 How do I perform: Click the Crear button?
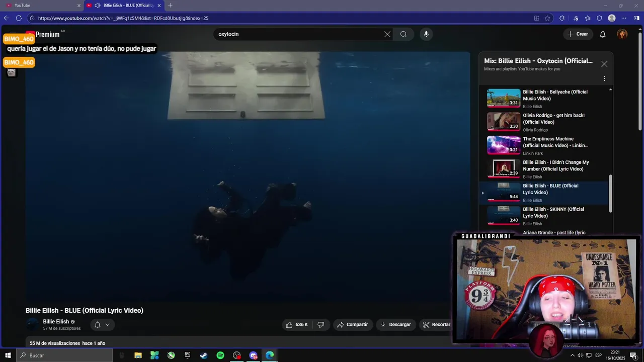tap(578, 34)
